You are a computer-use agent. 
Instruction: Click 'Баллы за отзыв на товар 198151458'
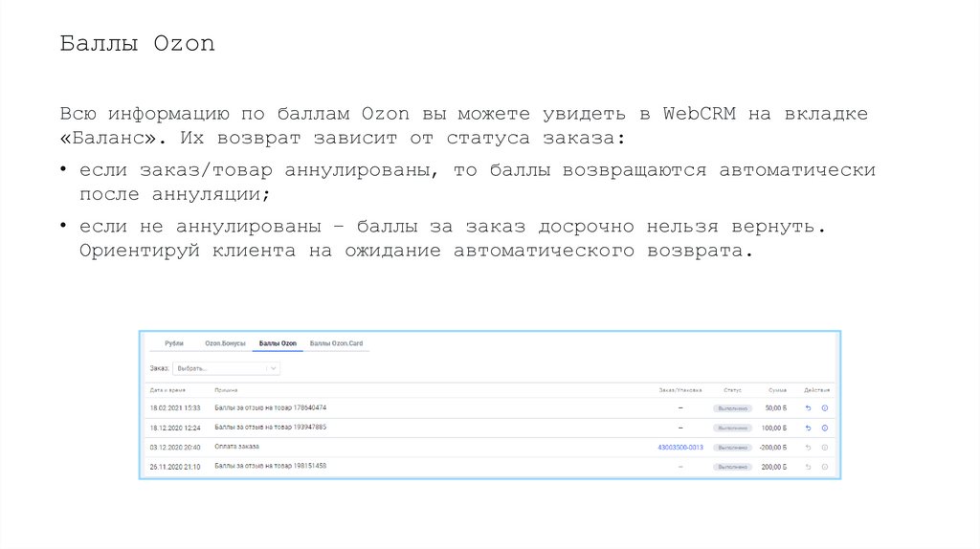[x=271, y=466]
